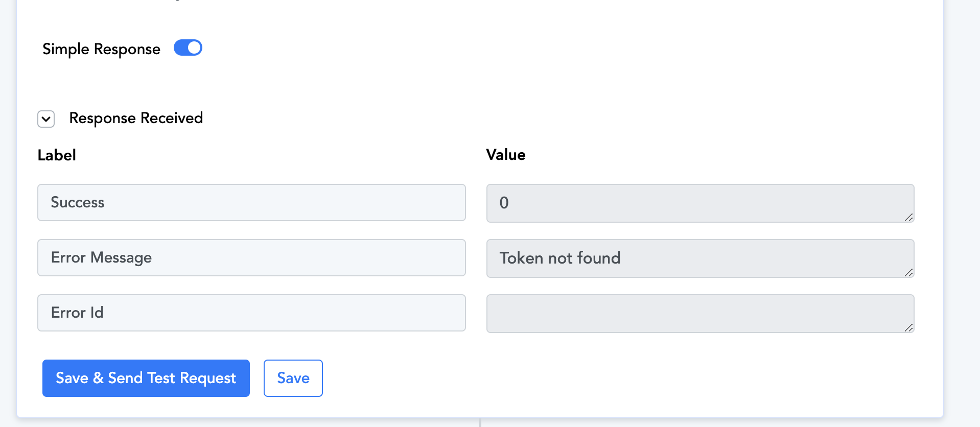Toggle the Simple Response switch off
Viewport: 980px width, 427px height.
tap(188, 48)
